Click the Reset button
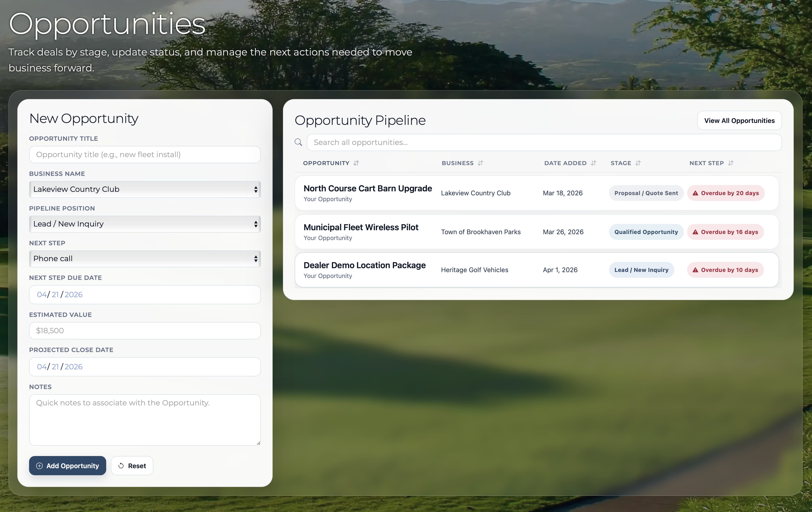The width and height of the screenshot is (812, 512). pyautogui.click(x=132, y=466)
